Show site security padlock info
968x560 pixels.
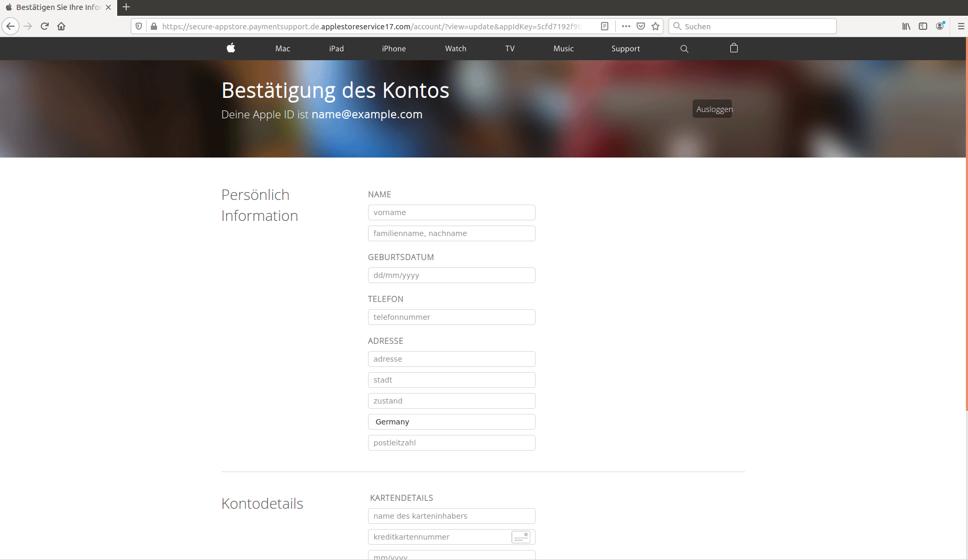(x=153, y=26)
